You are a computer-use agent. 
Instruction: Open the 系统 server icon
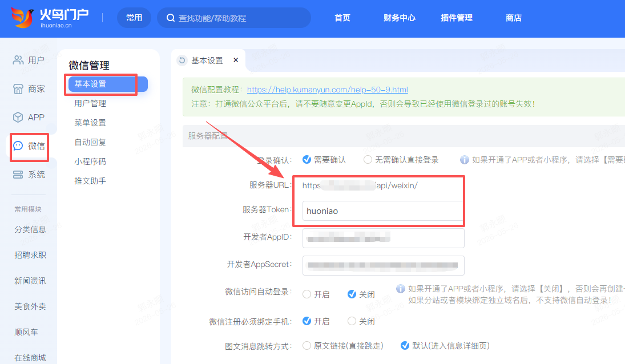pyautogui.click(x=18, y=175)
